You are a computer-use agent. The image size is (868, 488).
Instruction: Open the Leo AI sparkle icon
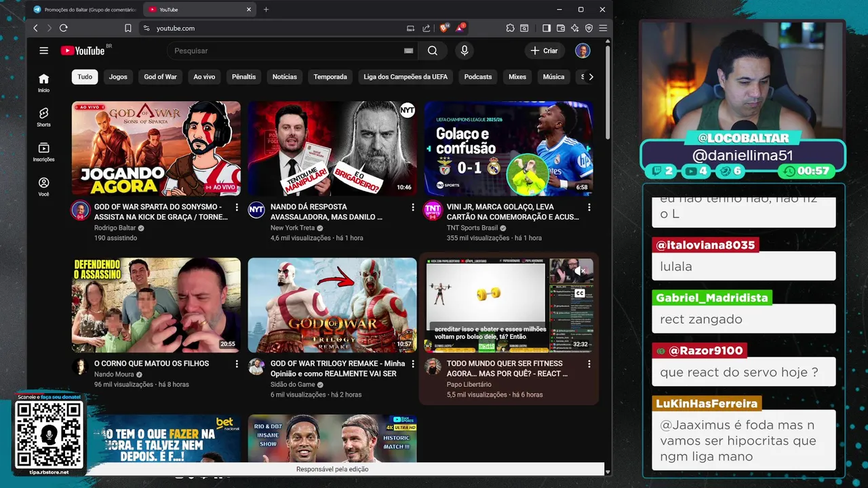tap(575, 28)
